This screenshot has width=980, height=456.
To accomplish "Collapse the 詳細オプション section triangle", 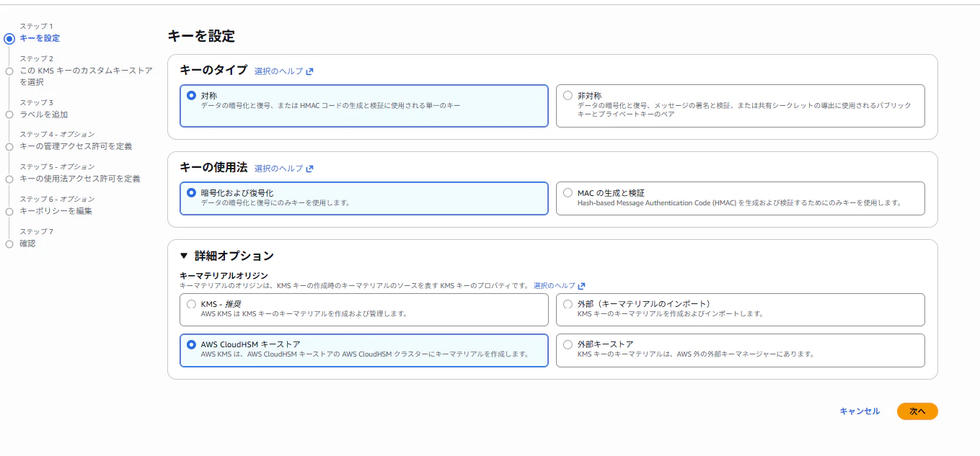I will [x=184, y=256].
